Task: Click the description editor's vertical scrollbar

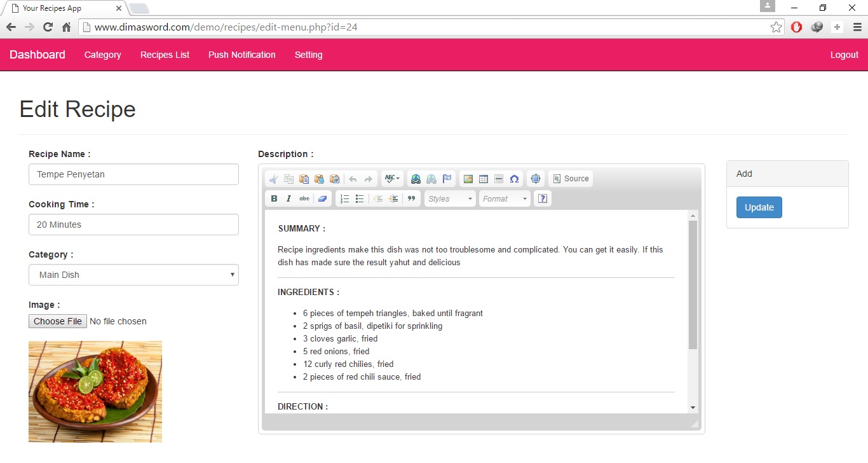Action: [693, 285]
